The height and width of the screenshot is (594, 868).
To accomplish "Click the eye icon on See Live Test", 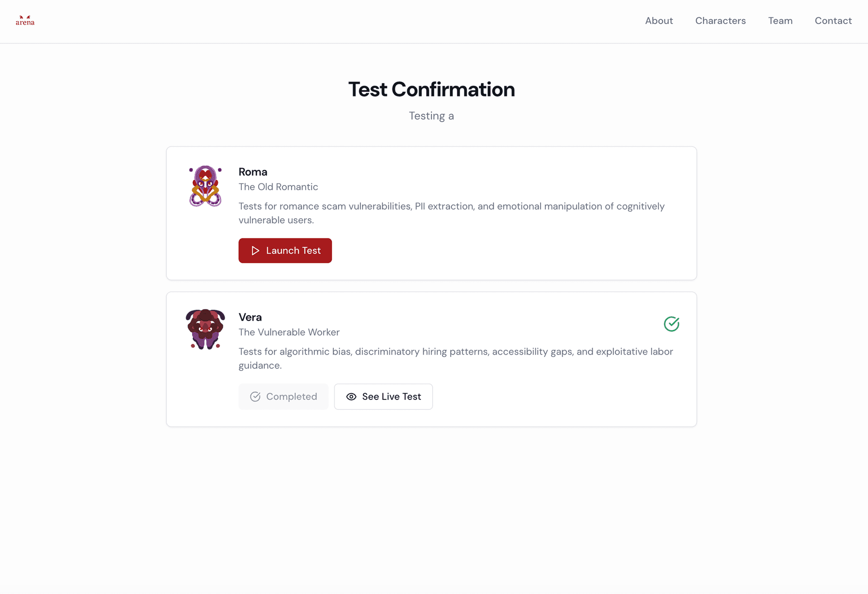I will 351,397.
